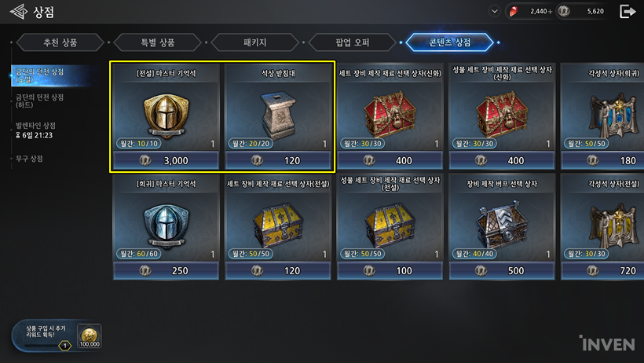Open the 추천 상품 tab
Viewport: 644px width, 363px height.
pyautogui.click(x=60, y=42)
